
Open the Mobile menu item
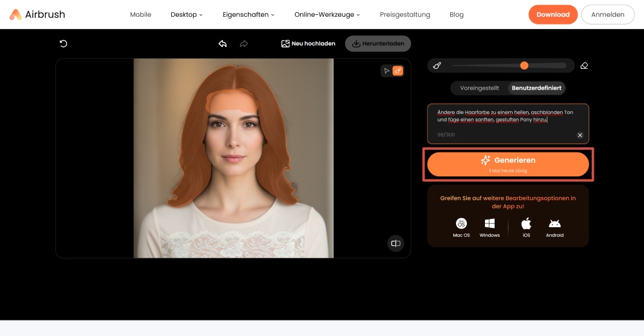(140, 14)
